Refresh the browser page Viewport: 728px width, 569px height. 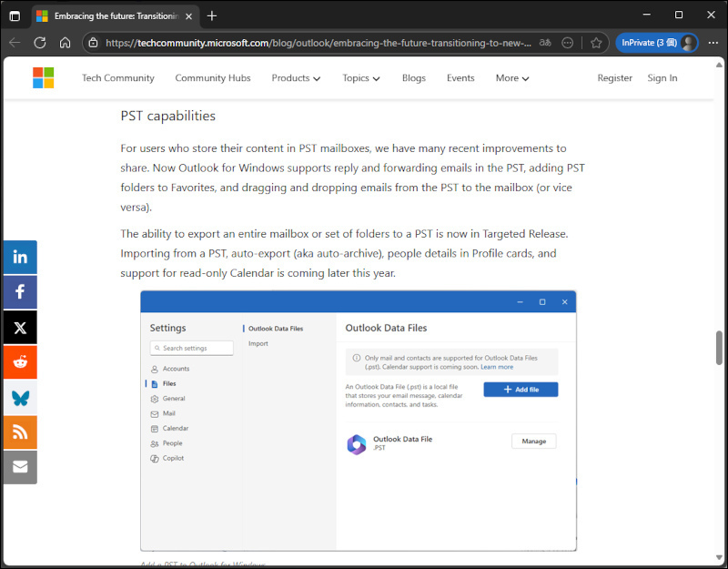pyautogui.click(x=40, y=43)
